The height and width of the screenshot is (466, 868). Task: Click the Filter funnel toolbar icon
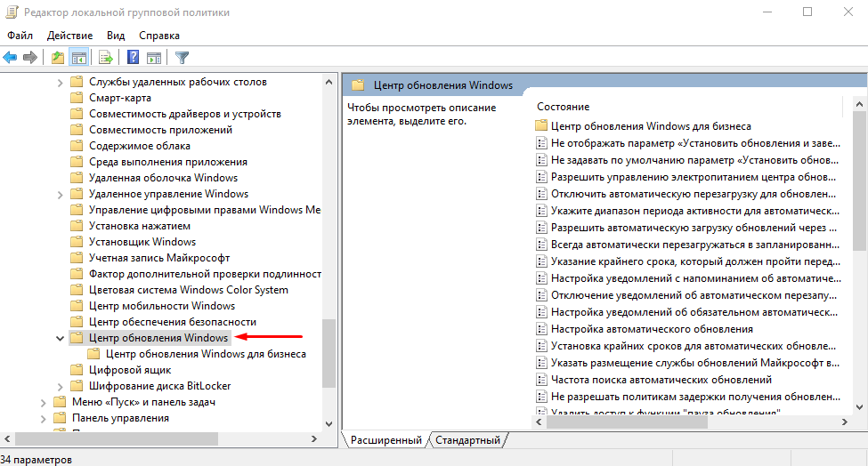tap(183, 57)
